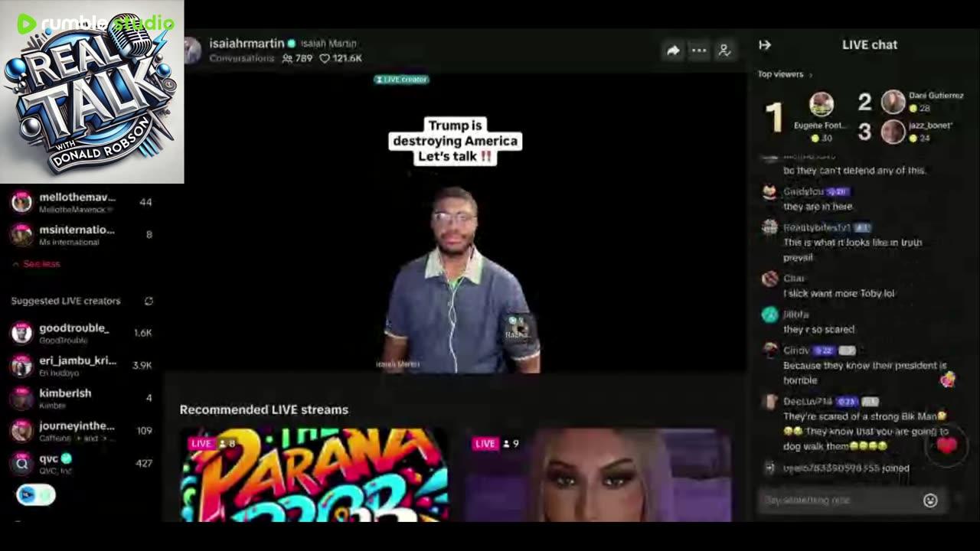Click Conversations category link
This screenshot has height=551, width=980.
pos(241,58)
